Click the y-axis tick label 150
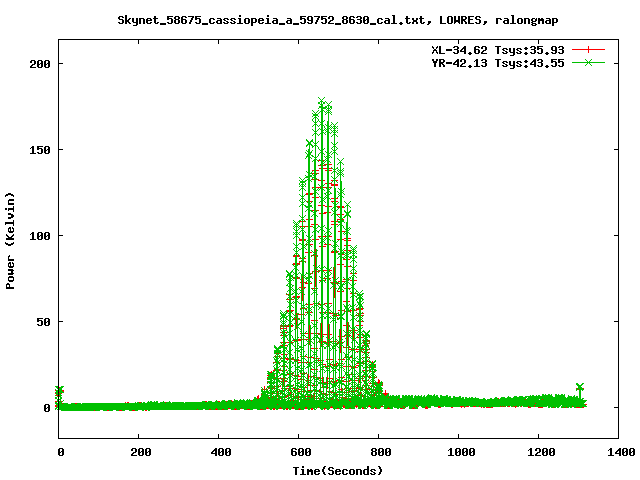 coord(40,150)
